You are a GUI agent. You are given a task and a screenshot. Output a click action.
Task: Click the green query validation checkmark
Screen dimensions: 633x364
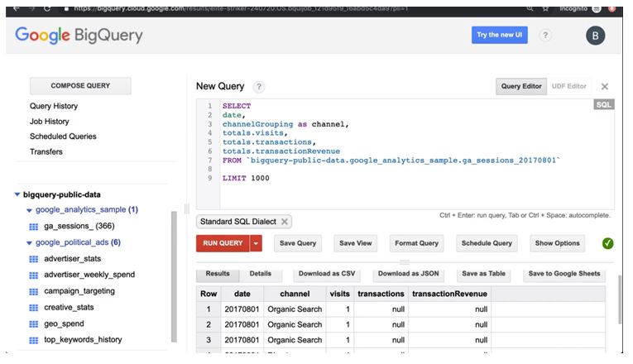(608, 243)
